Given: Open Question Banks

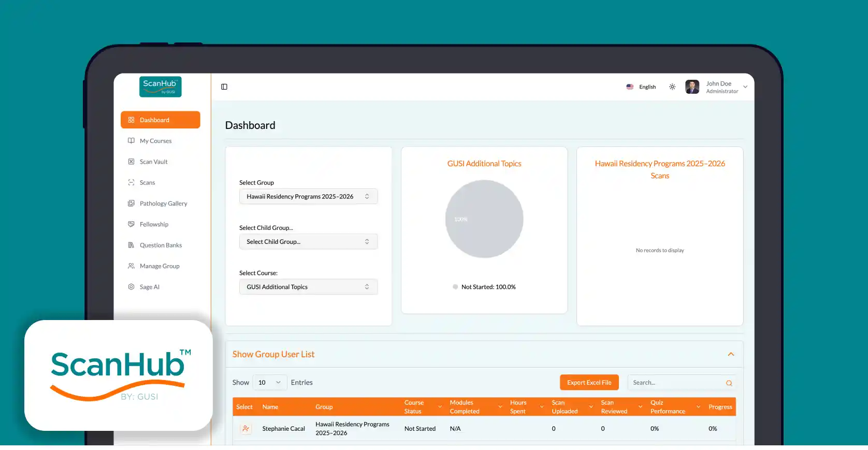Looking at the screenshot, I should [161, 245].
